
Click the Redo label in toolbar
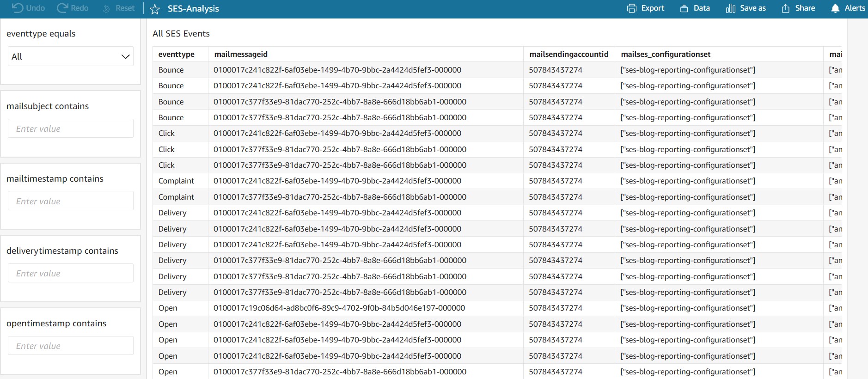point(79,8)
